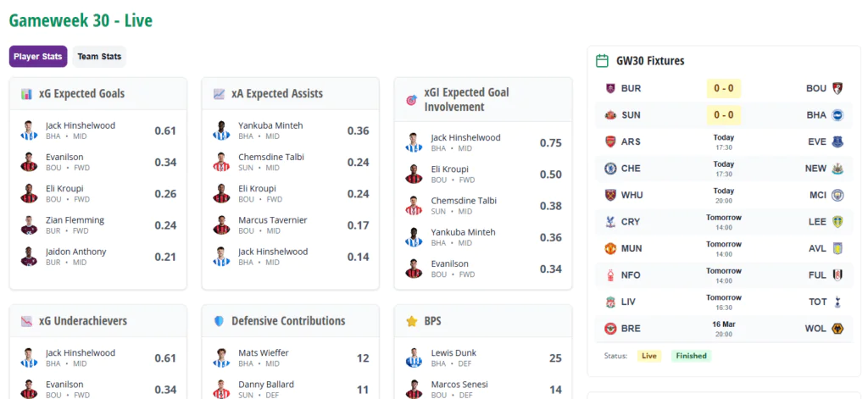
Task: Switch to the Team Stats tab
Action: point(99,57)
